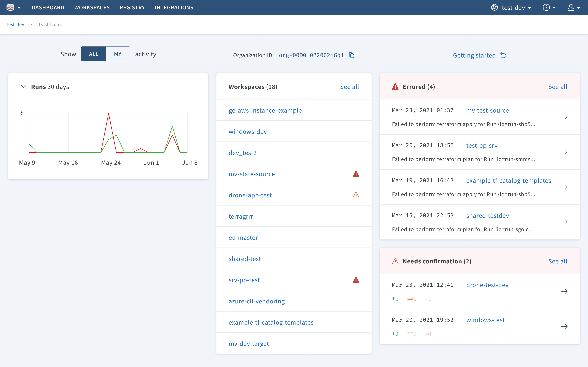Click the red error icon beside mv-state-source

356,174
